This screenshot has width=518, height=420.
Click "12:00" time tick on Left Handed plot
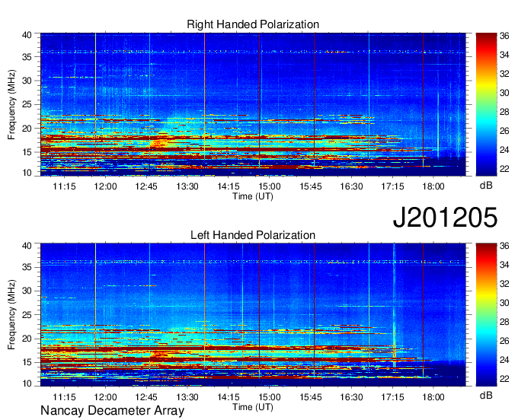(x=105, y=397)
